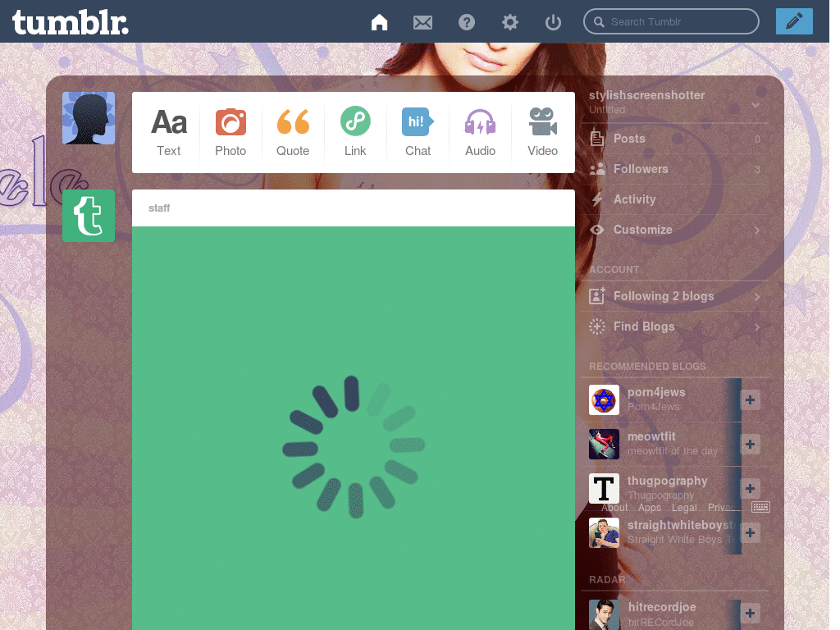
Task: Follow porn4jews with the plus button
Action: tap(750, 399)
